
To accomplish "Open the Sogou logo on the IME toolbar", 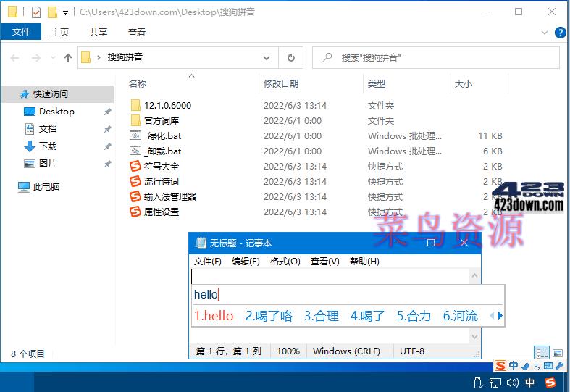I will [500, 365].
